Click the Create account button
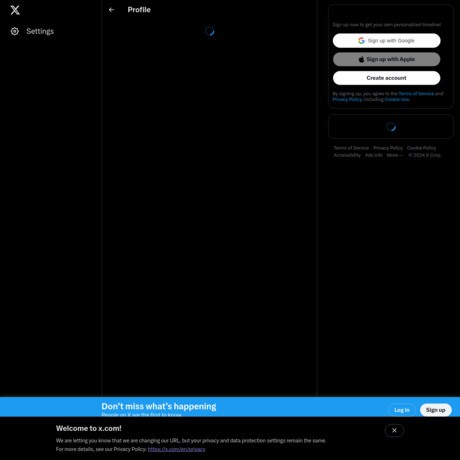 386,78
